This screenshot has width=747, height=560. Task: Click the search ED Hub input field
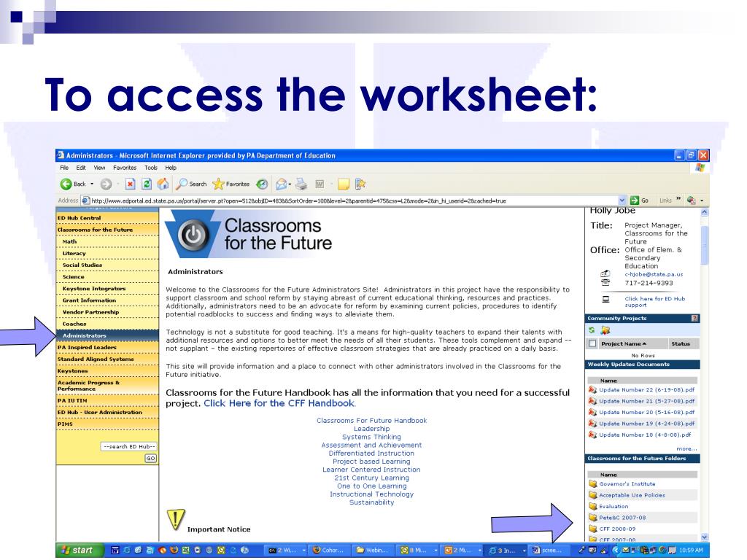128,446
